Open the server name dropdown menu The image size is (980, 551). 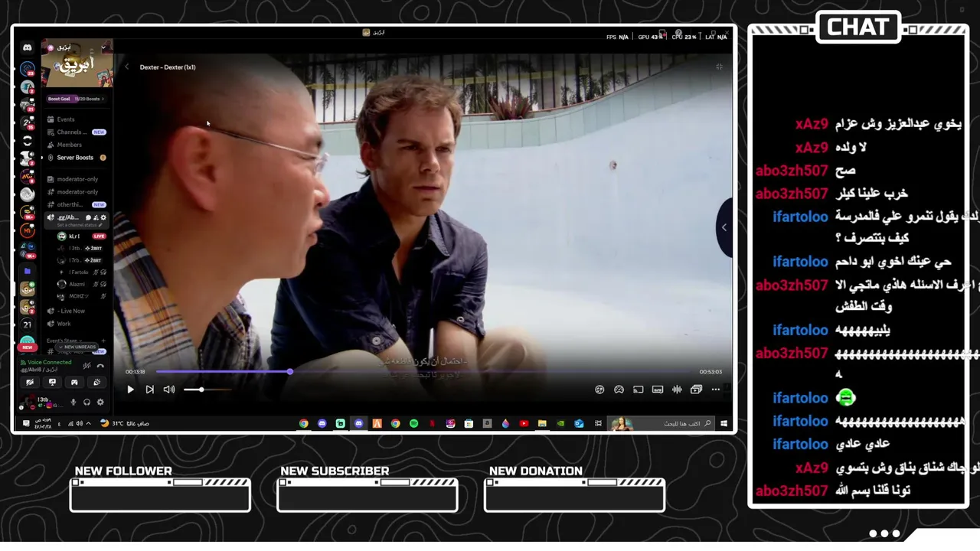(103, 47)
